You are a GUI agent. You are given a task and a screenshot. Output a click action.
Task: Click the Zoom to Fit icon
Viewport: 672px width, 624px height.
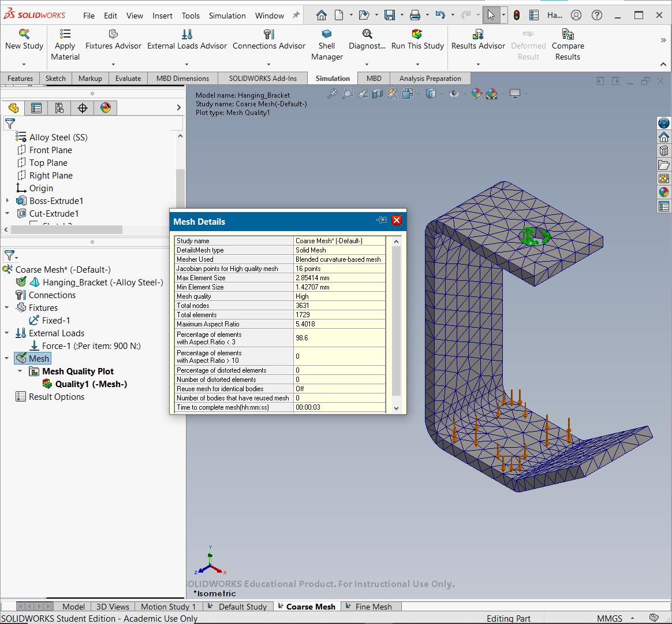point(332,94)
